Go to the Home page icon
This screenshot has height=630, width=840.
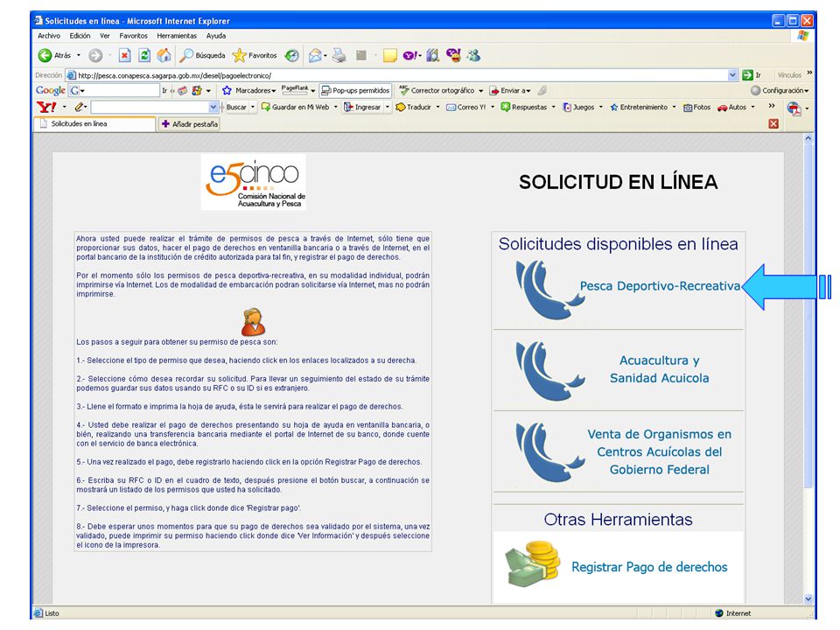click(164, 55)
